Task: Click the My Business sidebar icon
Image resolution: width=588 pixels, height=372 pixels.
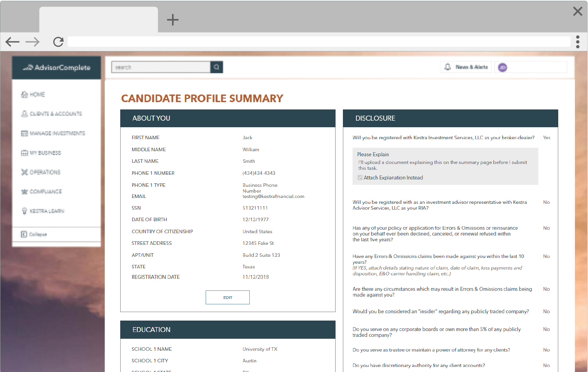Action: pyautogui.click(x=24, y=153)
